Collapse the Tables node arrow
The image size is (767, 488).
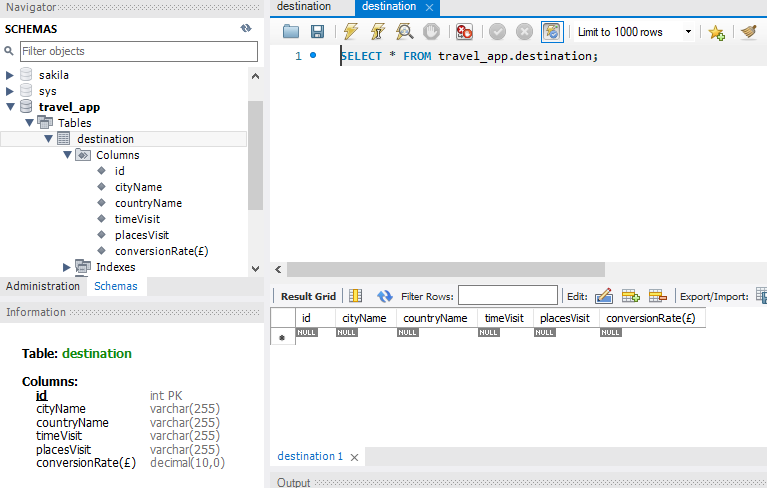29,123
